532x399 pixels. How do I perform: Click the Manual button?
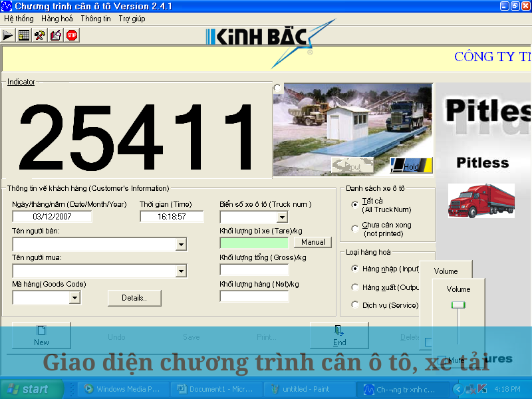(x=313, y=242)
